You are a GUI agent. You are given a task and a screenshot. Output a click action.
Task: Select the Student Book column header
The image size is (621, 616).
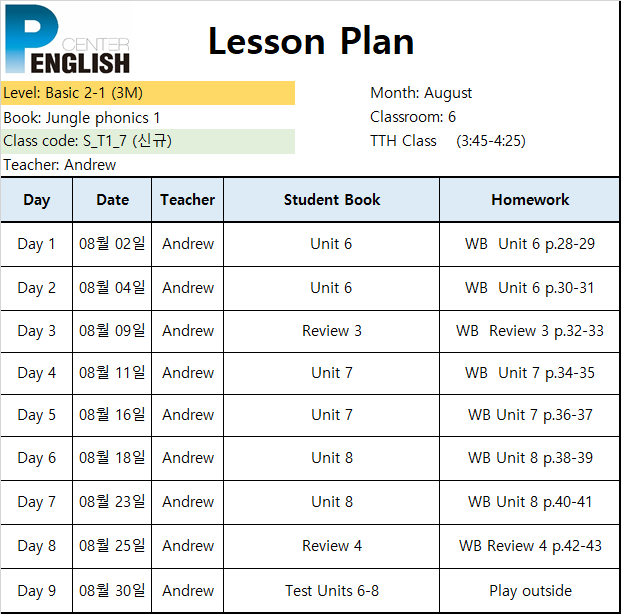[x=332, y=200]
